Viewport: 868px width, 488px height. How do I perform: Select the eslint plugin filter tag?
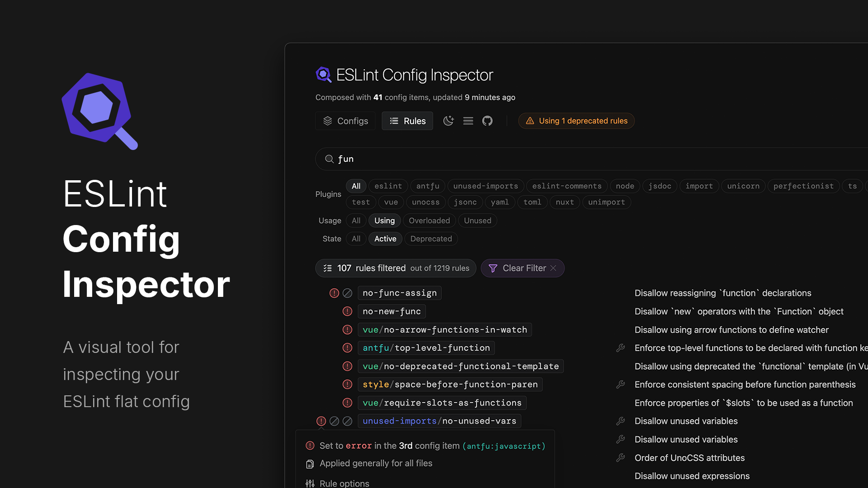pyautogui.click(x=388, y=186)
